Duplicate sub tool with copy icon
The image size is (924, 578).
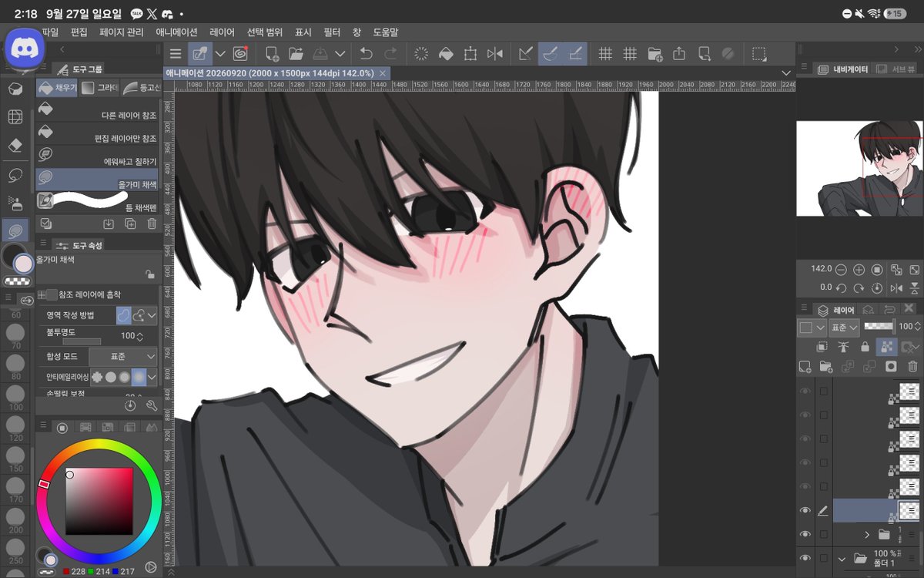pyautogui.click(x=130, y=223)
